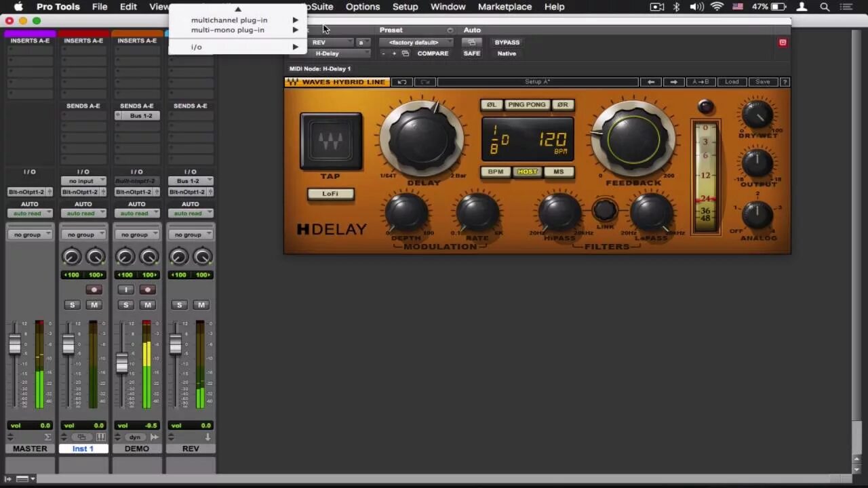Image resolution: width=868 pixels, height=488 pixels.
Task: Click the COMPARE button in the plugin header
Action: point(433,53)
